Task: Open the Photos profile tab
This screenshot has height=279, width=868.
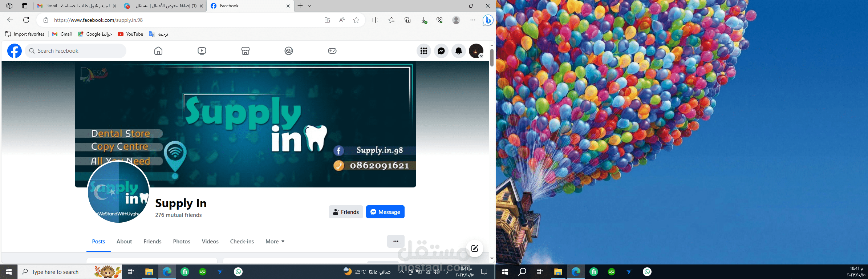Action: pos(182,242)
